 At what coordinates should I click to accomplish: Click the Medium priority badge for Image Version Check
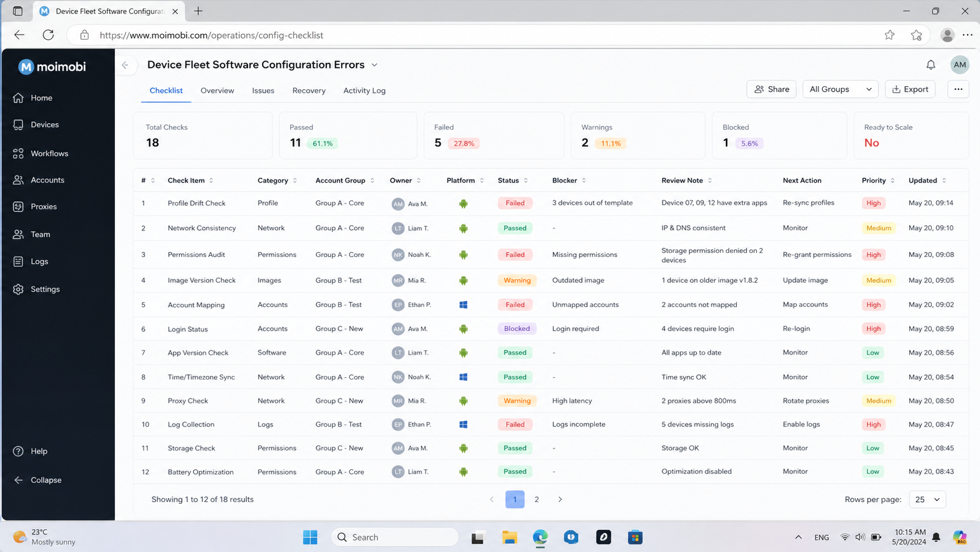coord(879,280)
